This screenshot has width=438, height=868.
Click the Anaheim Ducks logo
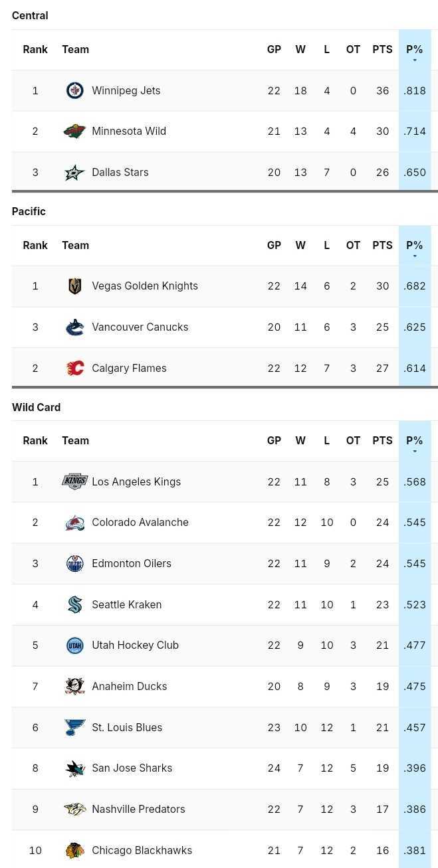[x=75, y=686]
